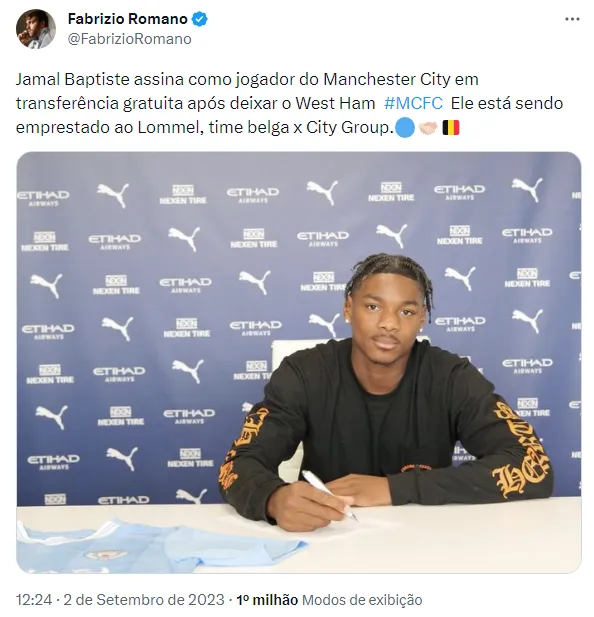Click the tweet timestamp 12:24

click(x=34, y=600)
